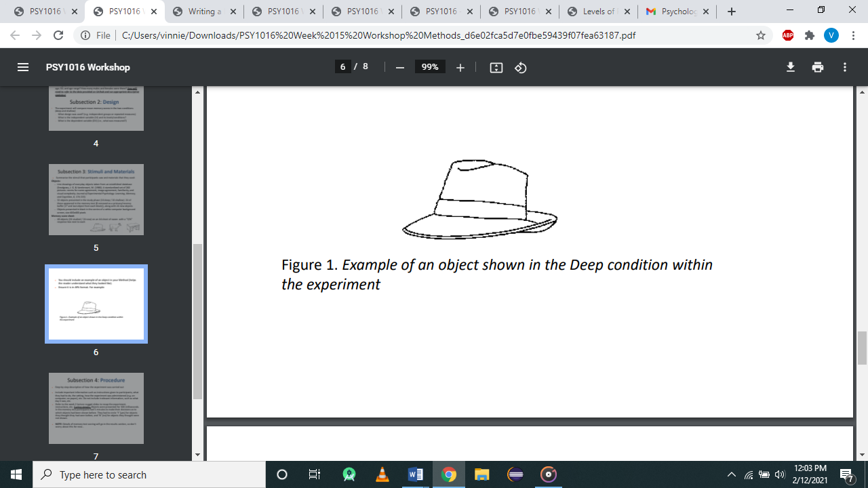
Task: Download the PDF file
Action: [790, 67]
